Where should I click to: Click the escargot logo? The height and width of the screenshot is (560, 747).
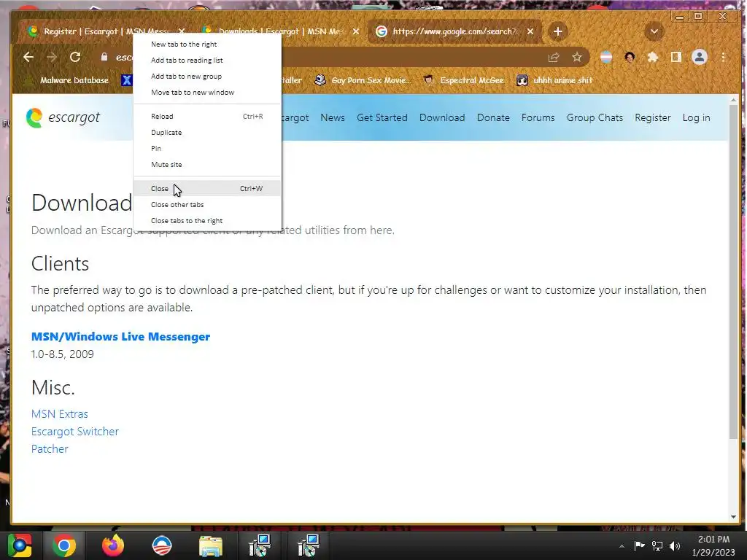point(63,117)
